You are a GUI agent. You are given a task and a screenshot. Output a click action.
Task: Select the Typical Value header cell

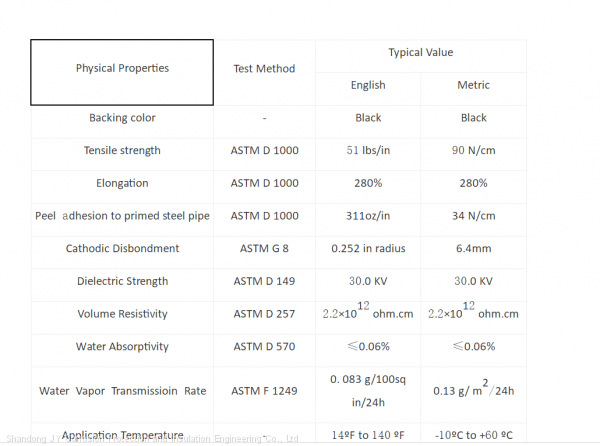[x=420, y=52]
